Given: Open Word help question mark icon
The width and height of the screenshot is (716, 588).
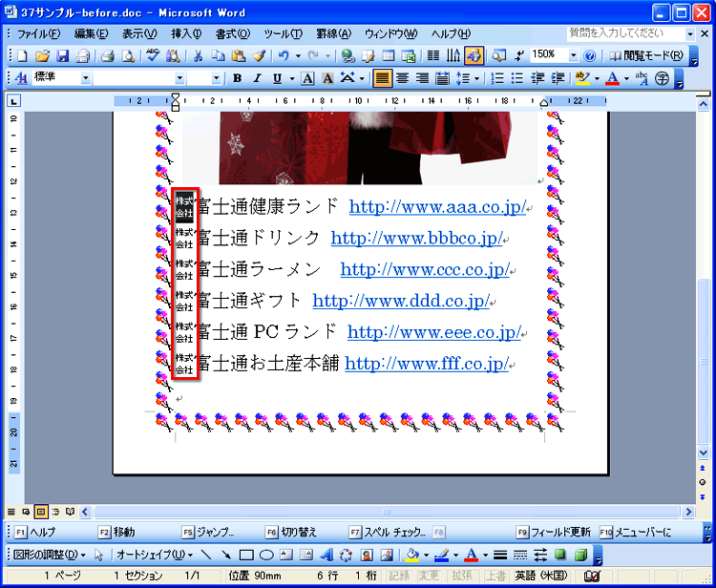Looking at the screenshot, I should [x=590, y=56].
